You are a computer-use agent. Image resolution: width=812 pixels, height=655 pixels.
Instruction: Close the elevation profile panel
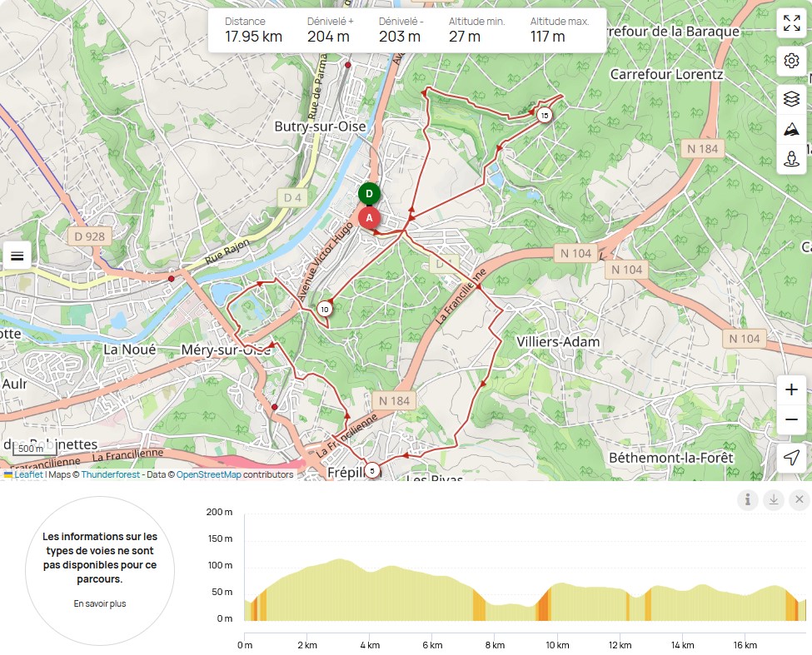tap(799, 499)
